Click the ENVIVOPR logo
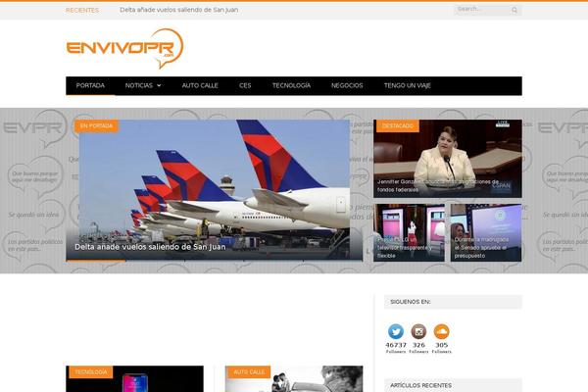This screenshot has width=588, height=392. (124, 49)
